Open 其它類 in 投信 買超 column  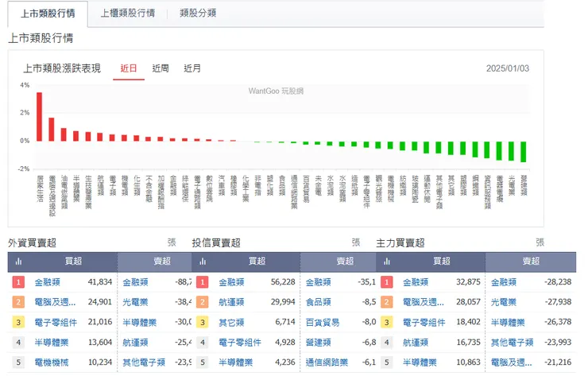pyautogui.click(x=231, y=322)
